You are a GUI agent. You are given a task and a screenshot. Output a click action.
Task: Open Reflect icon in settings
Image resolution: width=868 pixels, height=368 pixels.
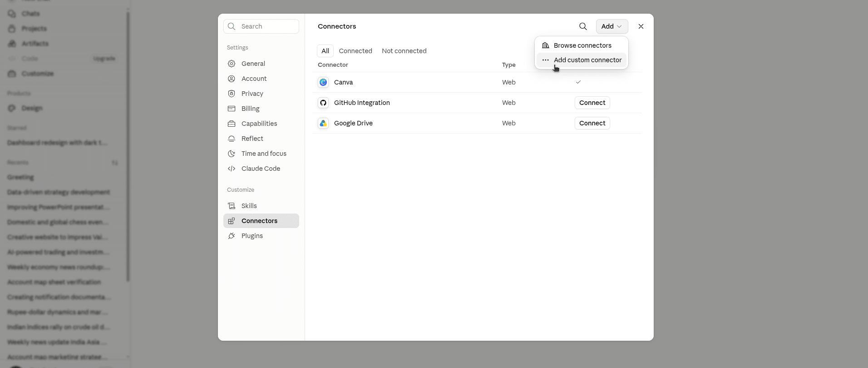click(232, 139)
